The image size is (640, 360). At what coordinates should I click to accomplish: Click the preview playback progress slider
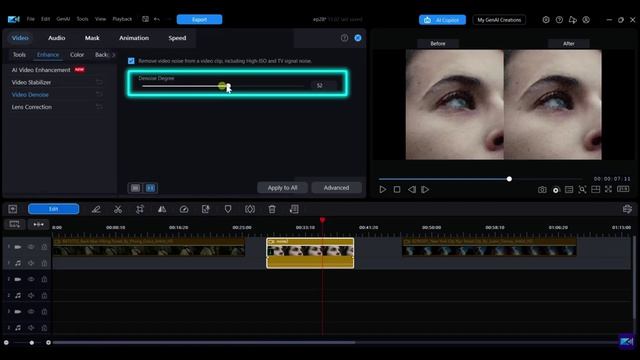[480, 179]
